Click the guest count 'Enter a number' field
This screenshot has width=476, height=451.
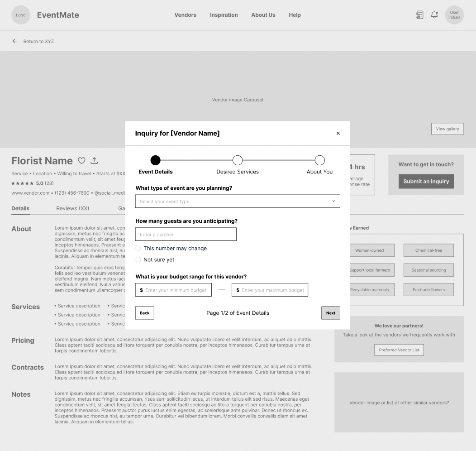click(x=186, y=234)
